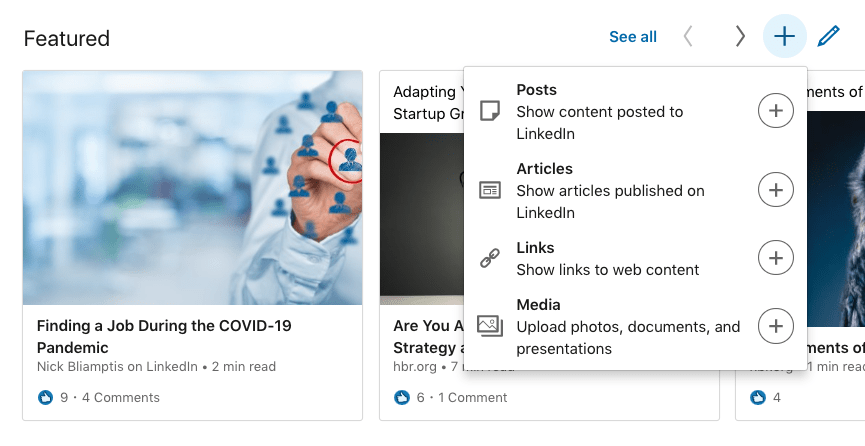The image size is (865, 446).
Task: Click the newspaper icon beside Articles
Action: pyautogui.click(x=490, y=189)
